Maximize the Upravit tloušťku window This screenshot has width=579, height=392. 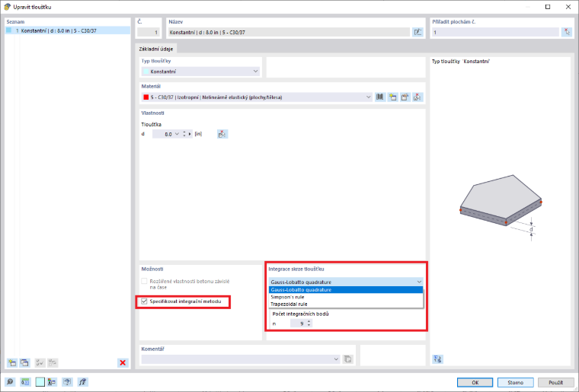click(x=548, y=7)
